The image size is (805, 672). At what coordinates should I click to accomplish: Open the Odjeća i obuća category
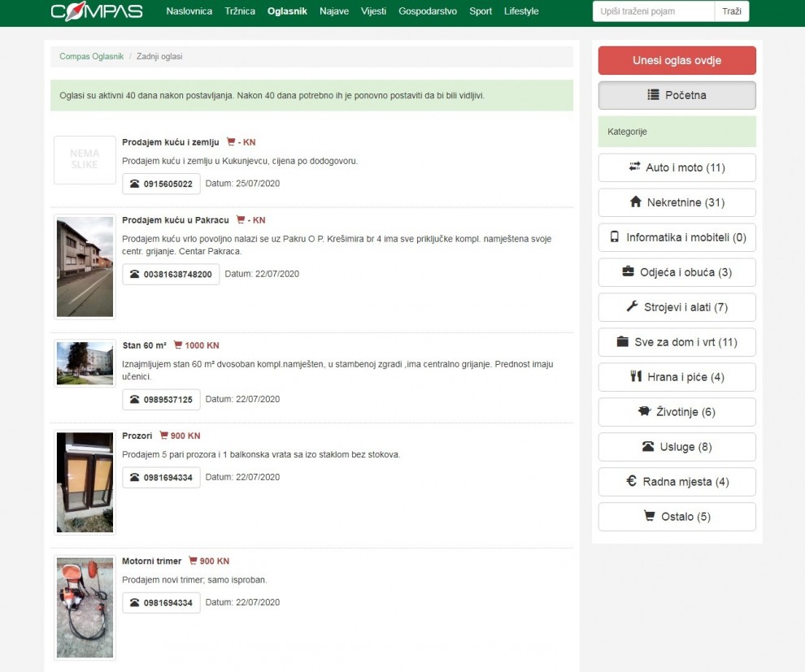tap(677, 272)
